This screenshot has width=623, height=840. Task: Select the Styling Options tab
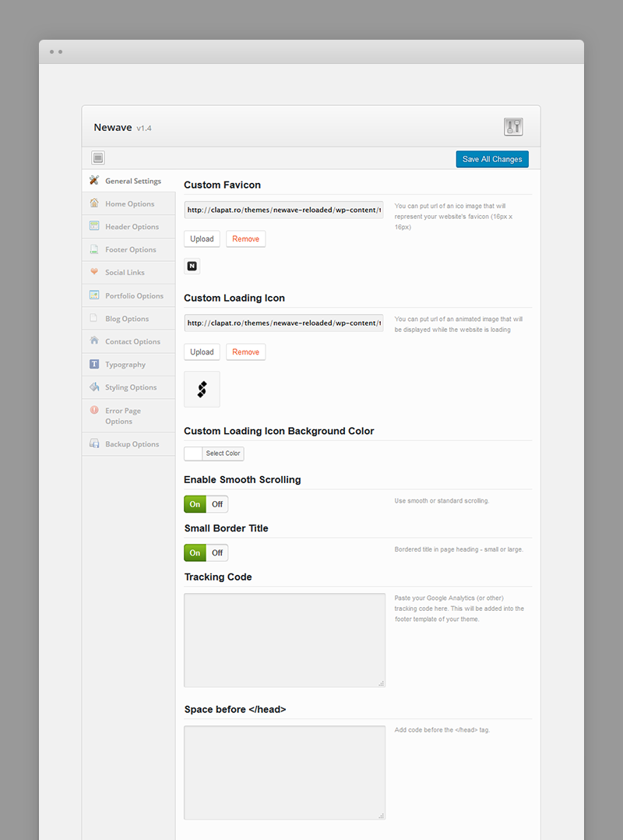tap(128, 387)
